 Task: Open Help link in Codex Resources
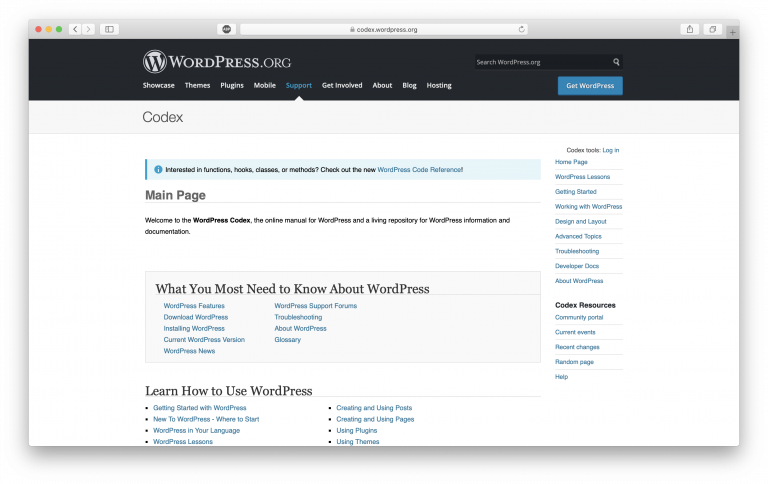[x=561, y=377]
